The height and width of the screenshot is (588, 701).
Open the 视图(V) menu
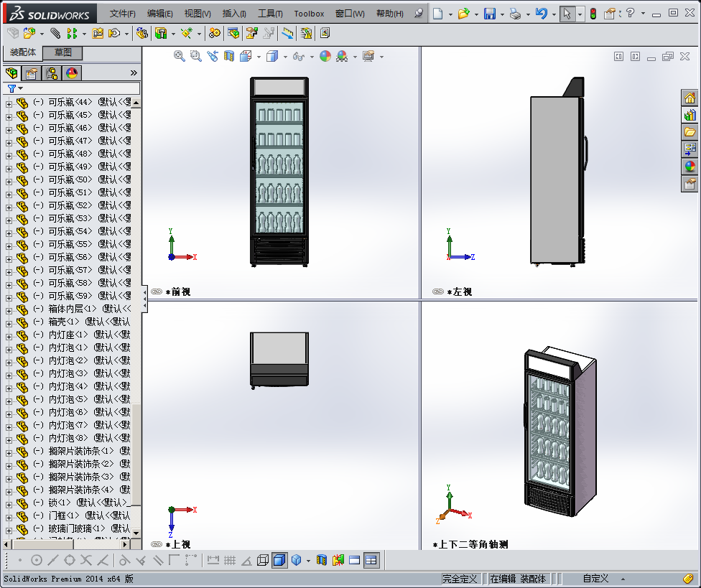click(198, 14)
